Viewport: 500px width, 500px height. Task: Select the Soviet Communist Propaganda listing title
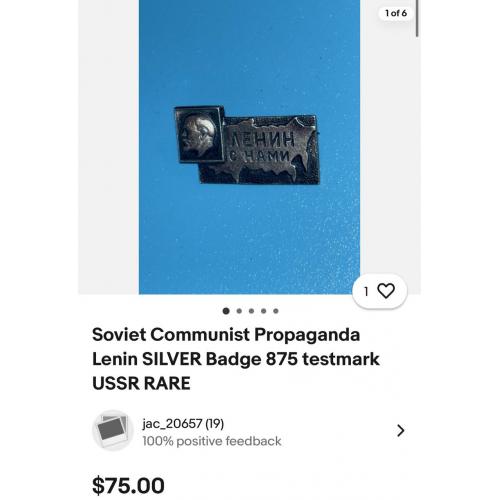[236, 359]
